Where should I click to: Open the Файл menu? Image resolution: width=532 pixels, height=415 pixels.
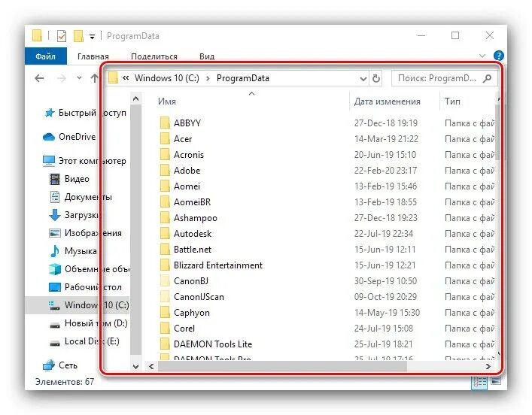click(45, 56)
